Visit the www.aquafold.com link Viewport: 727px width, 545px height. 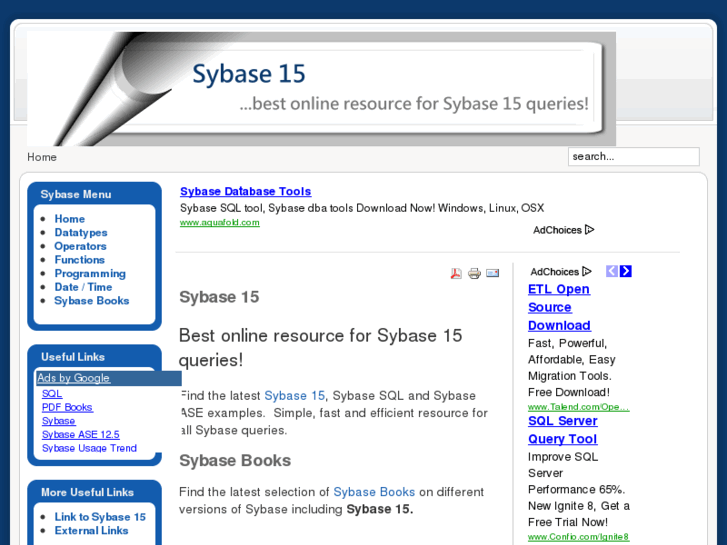pyautogui.click(x=220, y=222)
